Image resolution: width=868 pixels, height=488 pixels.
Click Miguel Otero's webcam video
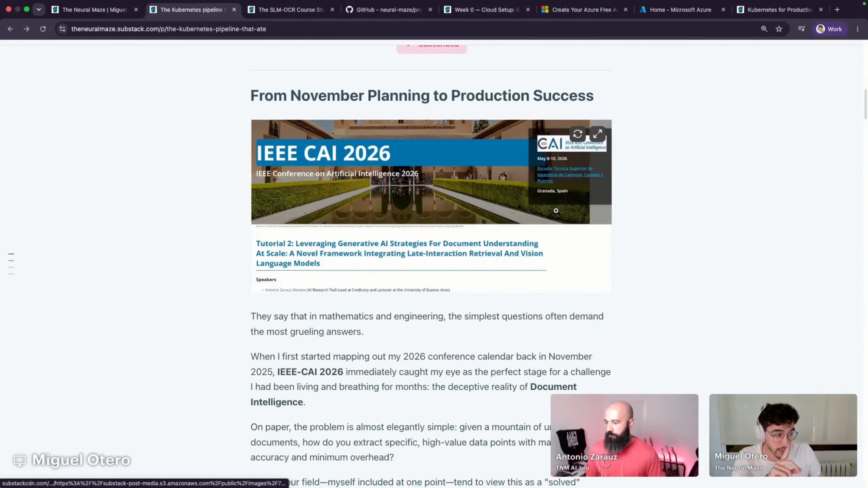(783, 435)
